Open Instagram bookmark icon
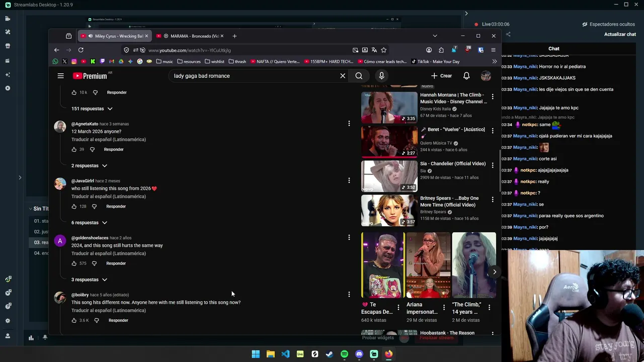Image resolution: width=644 pixels, height=362 pixels. 74,61
